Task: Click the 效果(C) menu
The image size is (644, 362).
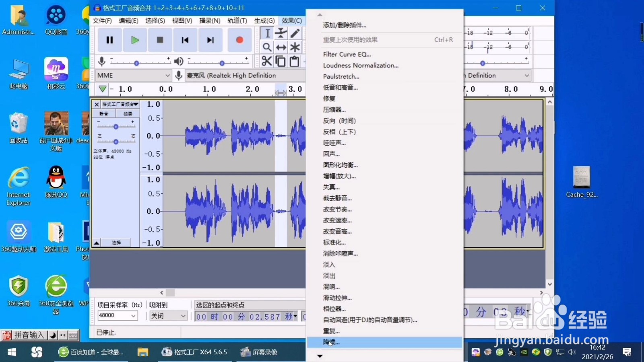Action: coord(292,21)
